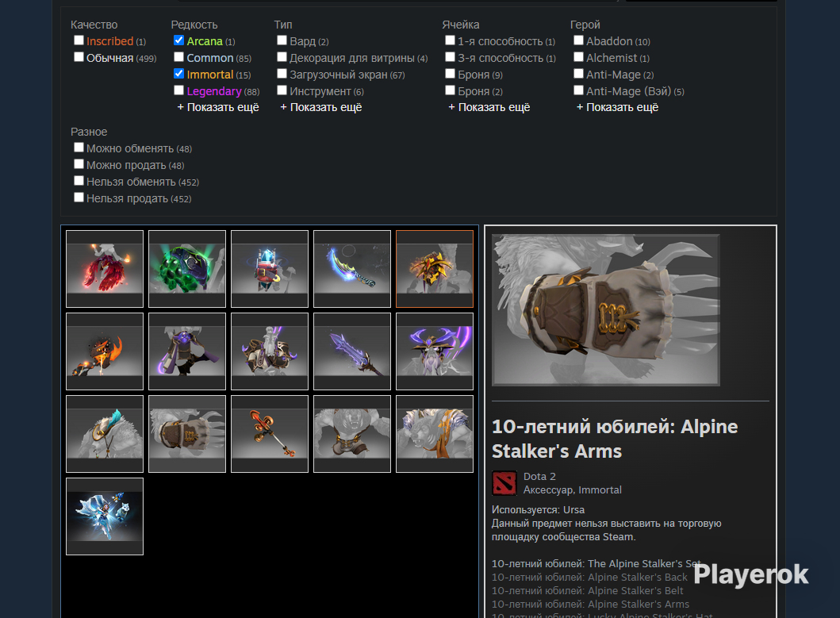Check the Нельзя продать filter
This screenshot has height=618, width=840.
(x=79, y=198)
